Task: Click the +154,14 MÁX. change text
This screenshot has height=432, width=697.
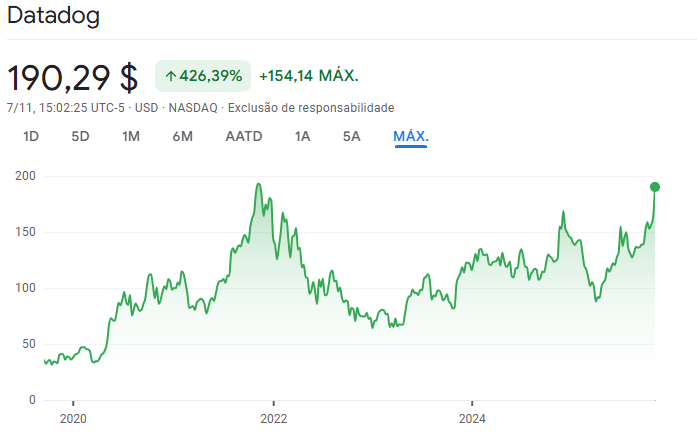Action: [x=308, y=76]
